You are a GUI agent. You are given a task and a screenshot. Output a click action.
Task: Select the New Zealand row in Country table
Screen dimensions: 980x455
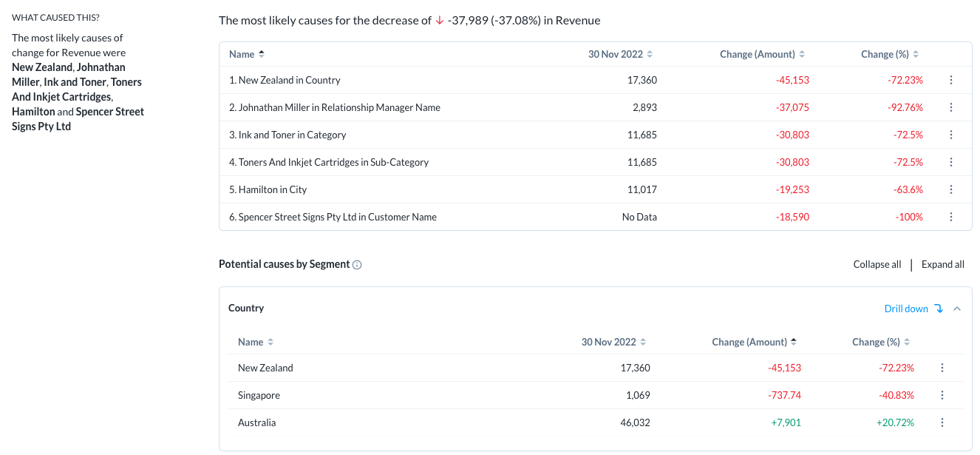(265, 368)
